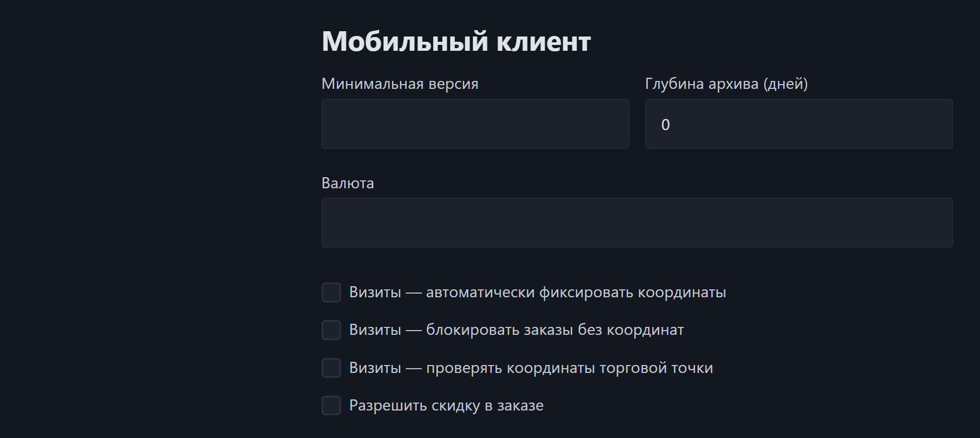This screenshot has width=980, height=438.
Task: Click the Валюта field label
Action: pos(347,183)
